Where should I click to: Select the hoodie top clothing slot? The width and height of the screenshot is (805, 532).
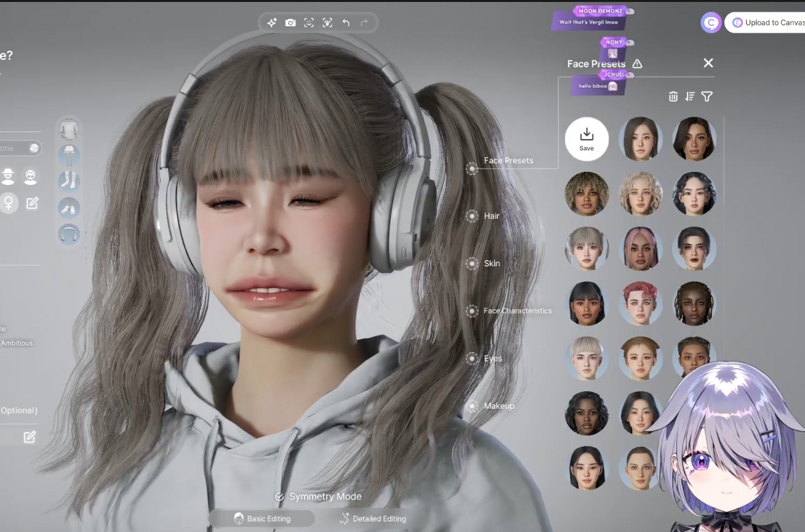point(69,129)
